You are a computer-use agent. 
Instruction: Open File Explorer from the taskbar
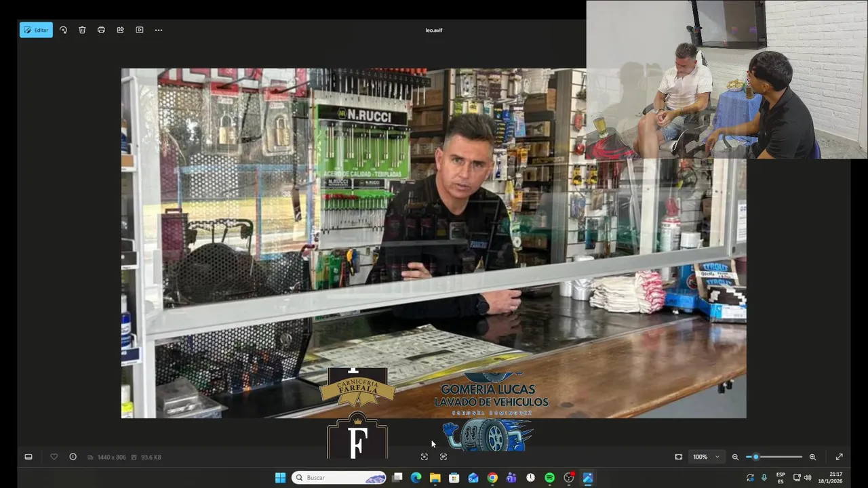435,478
